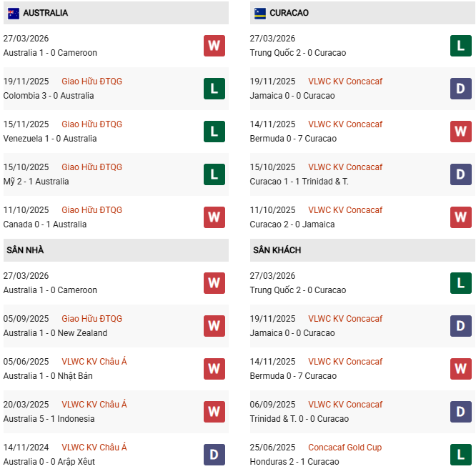Click the Curacao flag icon
This screenshot has width=476, height=474.
(x=260, y=13)
